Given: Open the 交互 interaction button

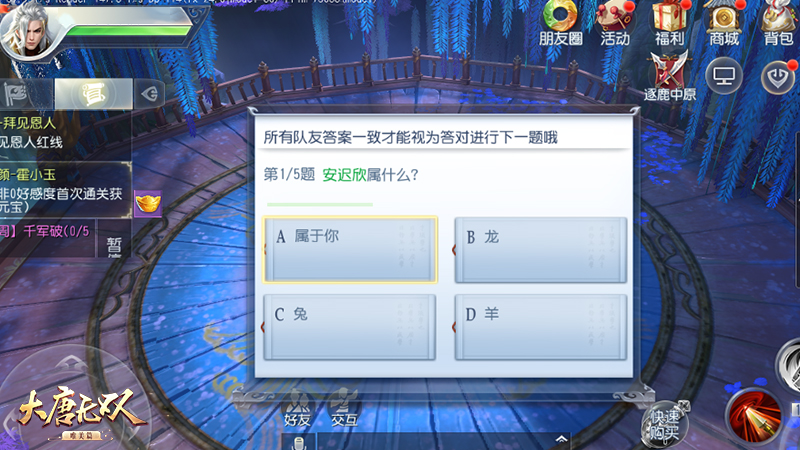Looking at the screenshot, I should [x=344, y=409].
